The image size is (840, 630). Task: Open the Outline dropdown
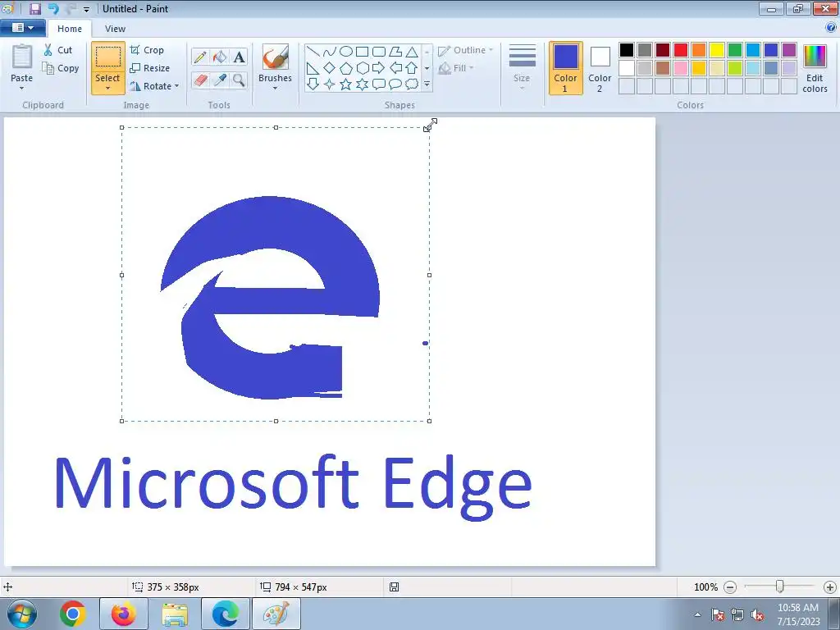[x=465, y=50]
